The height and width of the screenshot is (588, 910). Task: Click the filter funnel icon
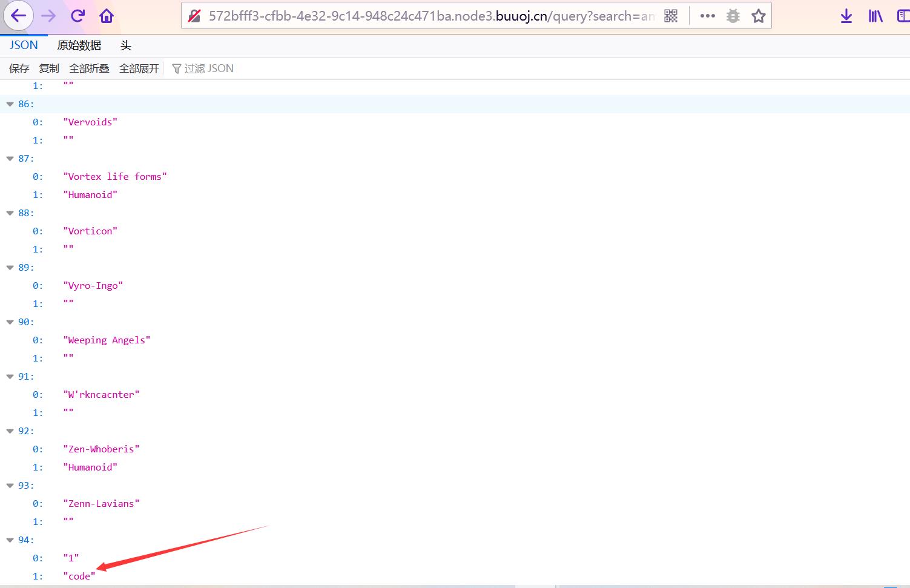(177, 69)
